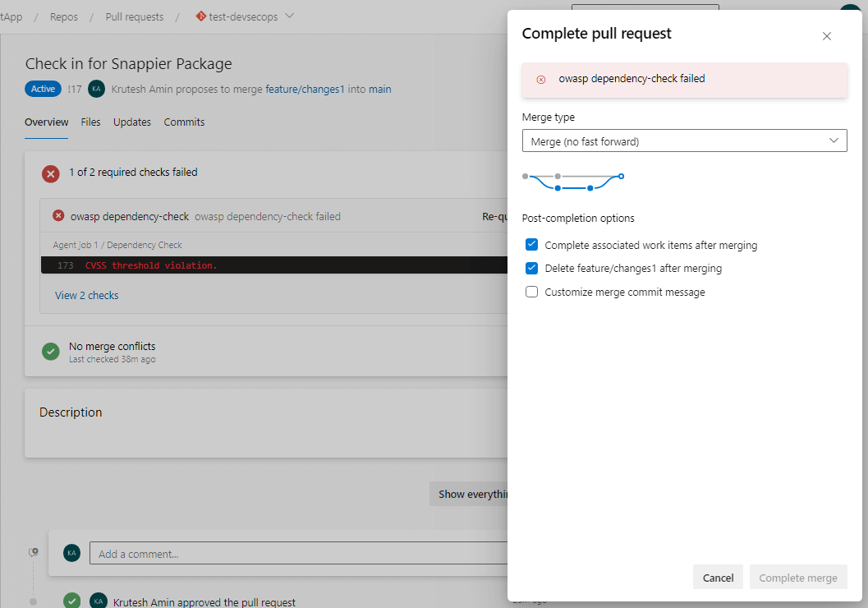
Task: Click Krutesh Amin's avatar beside the PR title
Action: 97,89
